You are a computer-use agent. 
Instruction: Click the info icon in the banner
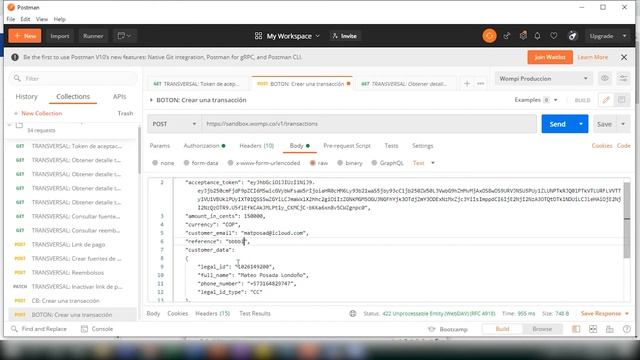click(15, 57)
